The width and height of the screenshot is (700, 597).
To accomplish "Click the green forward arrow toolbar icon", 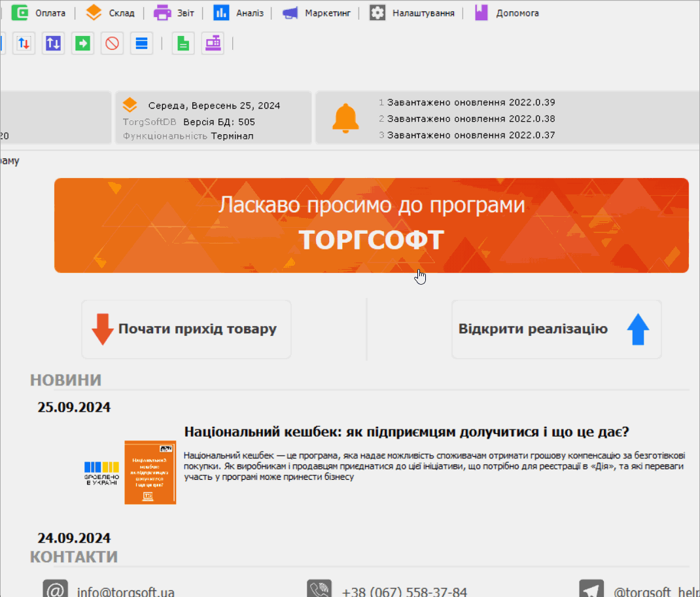I will point(82,43).
